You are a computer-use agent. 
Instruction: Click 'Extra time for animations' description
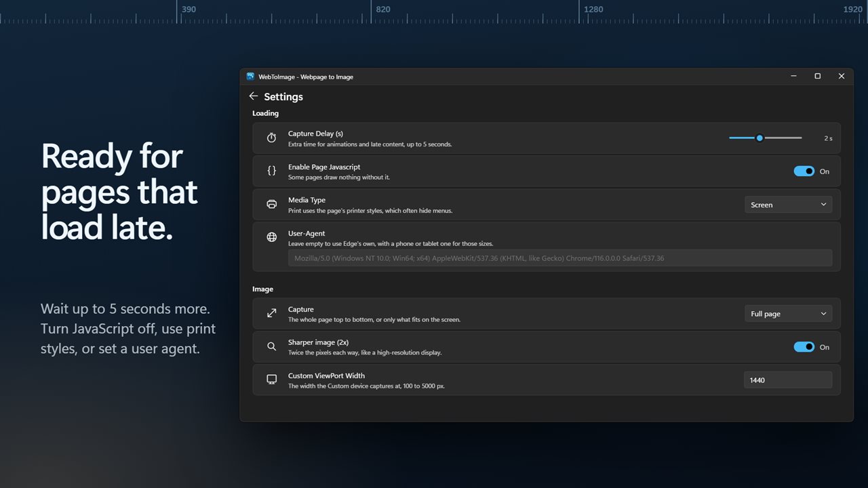(x=370, y=144)
